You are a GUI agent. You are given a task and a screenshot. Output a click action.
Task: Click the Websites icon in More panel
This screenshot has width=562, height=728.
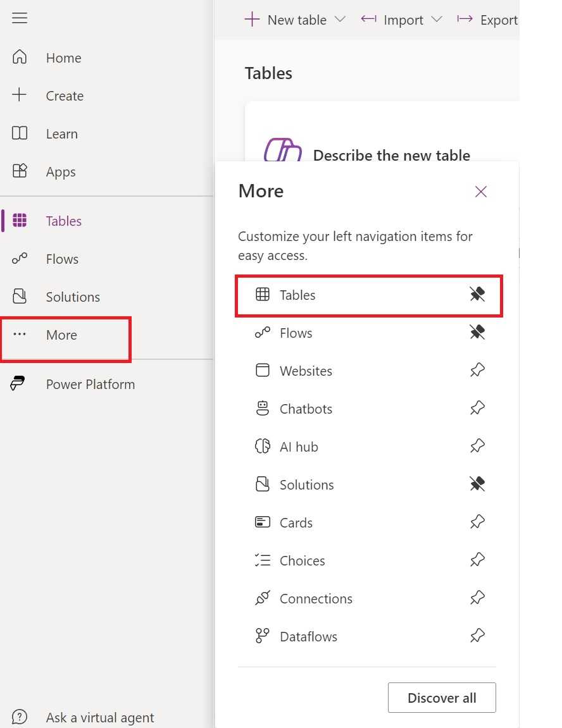click(263, 370)
